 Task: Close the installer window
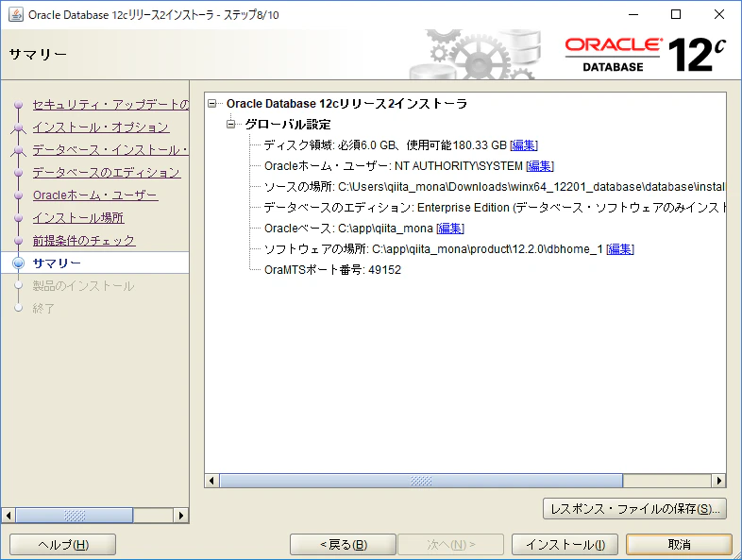pyautogui.click(x=719, y=15)
